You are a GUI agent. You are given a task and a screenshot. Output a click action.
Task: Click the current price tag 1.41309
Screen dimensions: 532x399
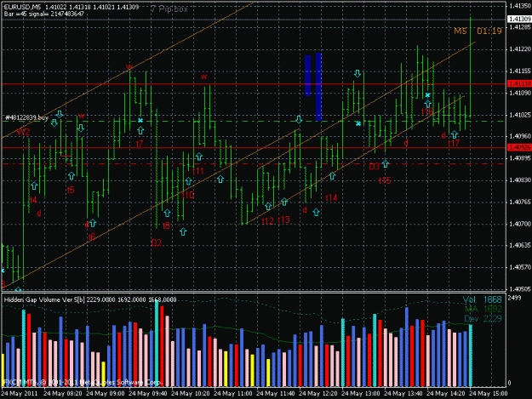tap(519, 19)
